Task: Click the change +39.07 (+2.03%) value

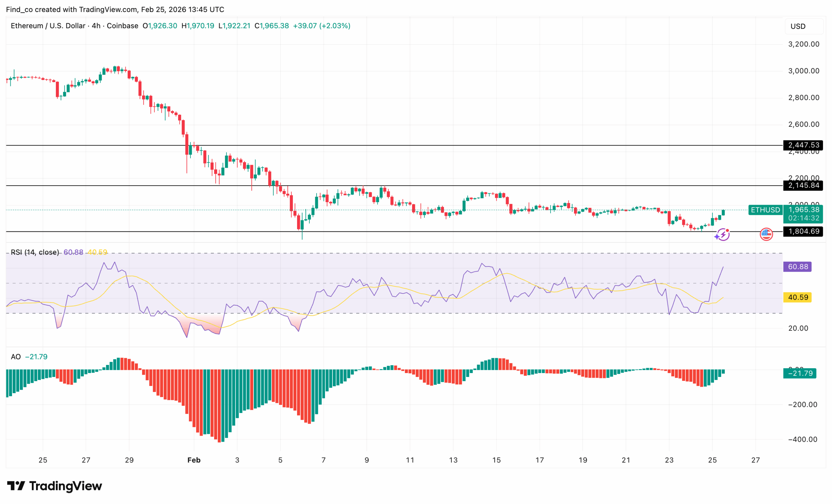Action: pyautogui.click(x=321, y=26)
